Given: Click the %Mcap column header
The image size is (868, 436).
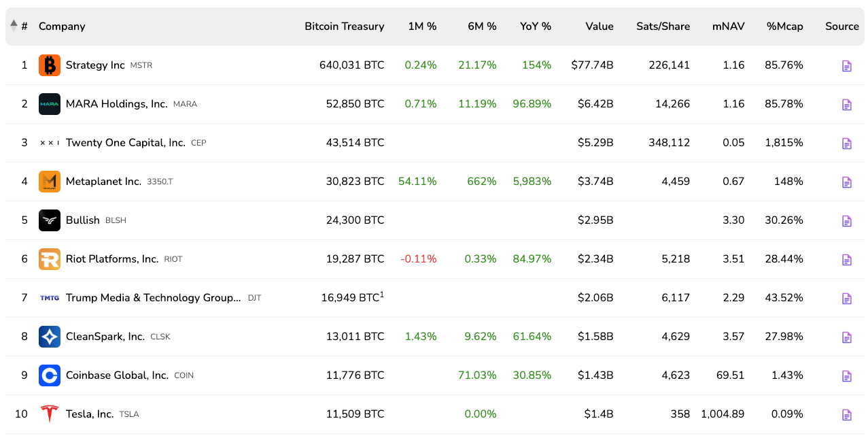Looking at the screenshot, I should (x=784, y=27).
